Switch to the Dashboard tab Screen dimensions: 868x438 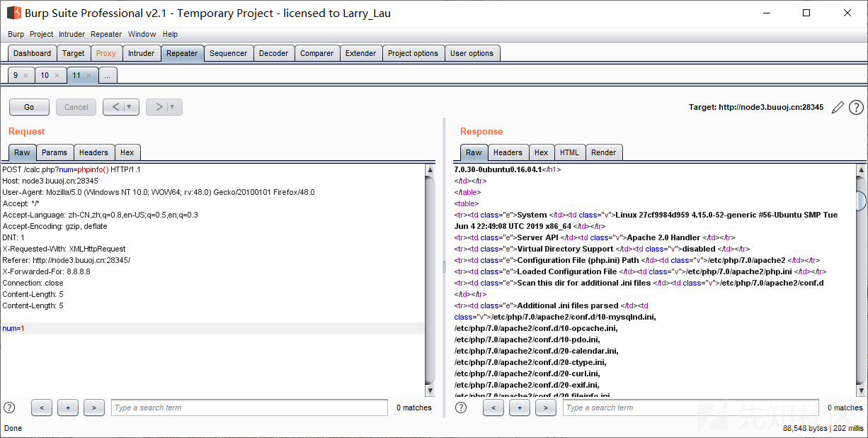pos(33,53)
